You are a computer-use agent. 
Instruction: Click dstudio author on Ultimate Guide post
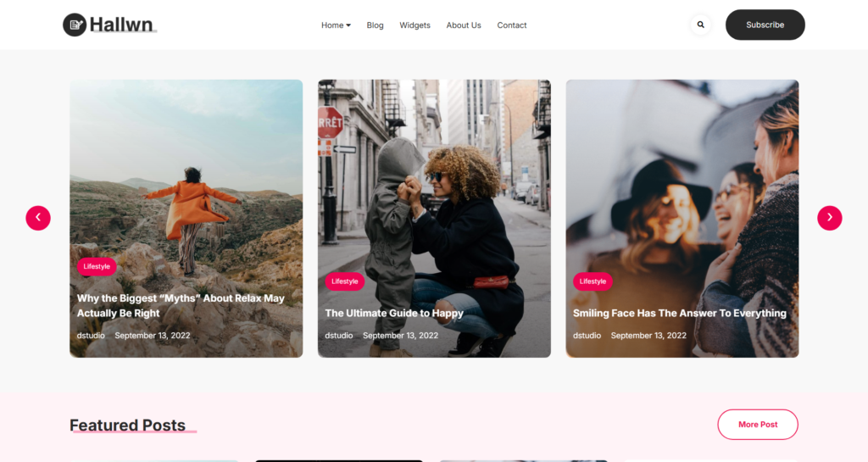point(339,336)
